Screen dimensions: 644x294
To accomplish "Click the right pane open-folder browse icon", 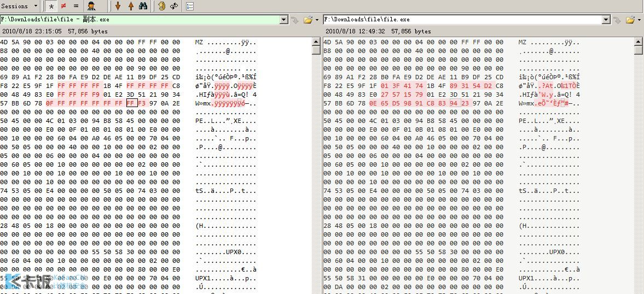I will pos(630,20).
